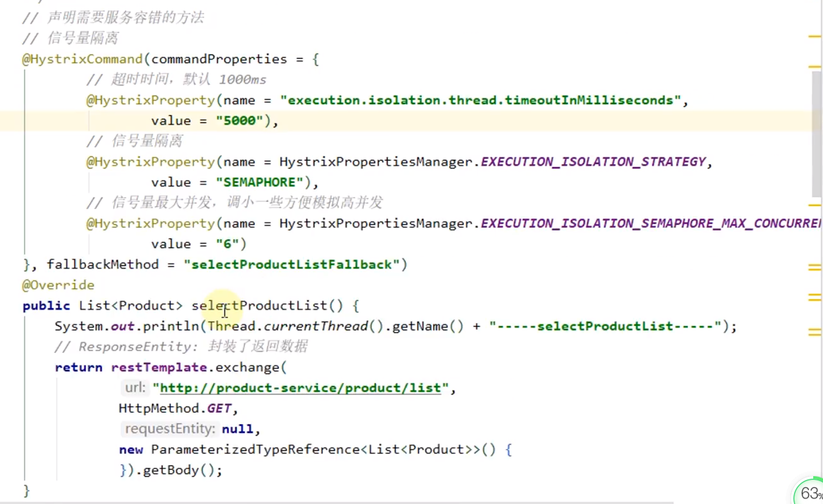Click the "selectProductListFallback" string
The height and width of the screenshot is (504, 823).
coord(291,265)
